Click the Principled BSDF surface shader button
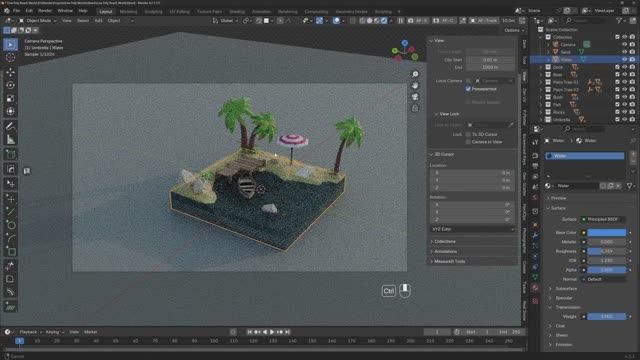This screenshot has height=360, width=640. point(603,220)
